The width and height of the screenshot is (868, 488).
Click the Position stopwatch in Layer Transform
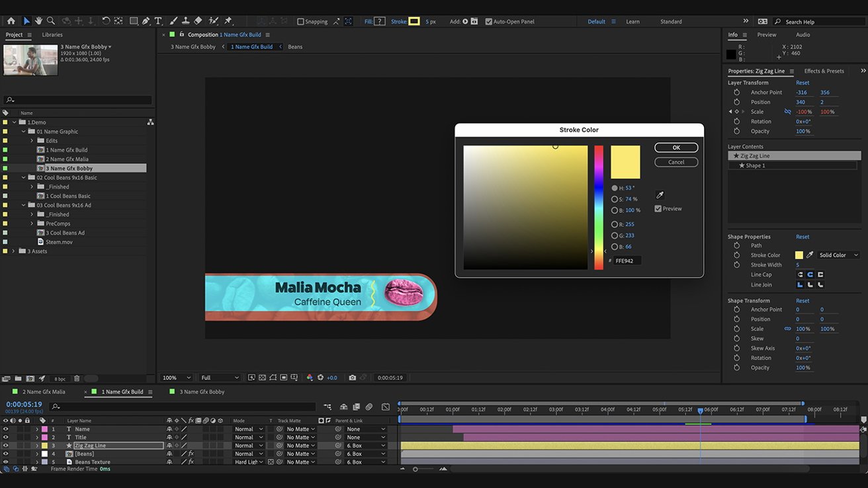(736, 102)
